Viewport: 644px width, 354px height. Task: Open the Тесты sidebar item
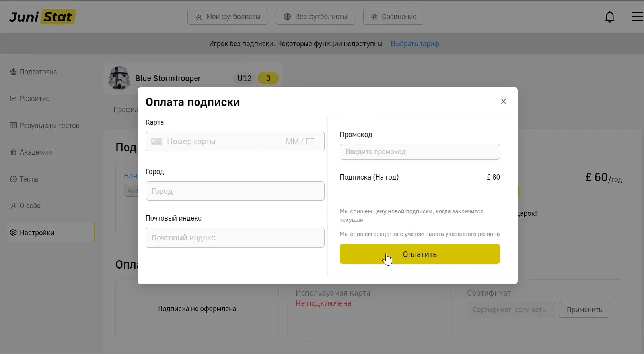tap(29, 179)
